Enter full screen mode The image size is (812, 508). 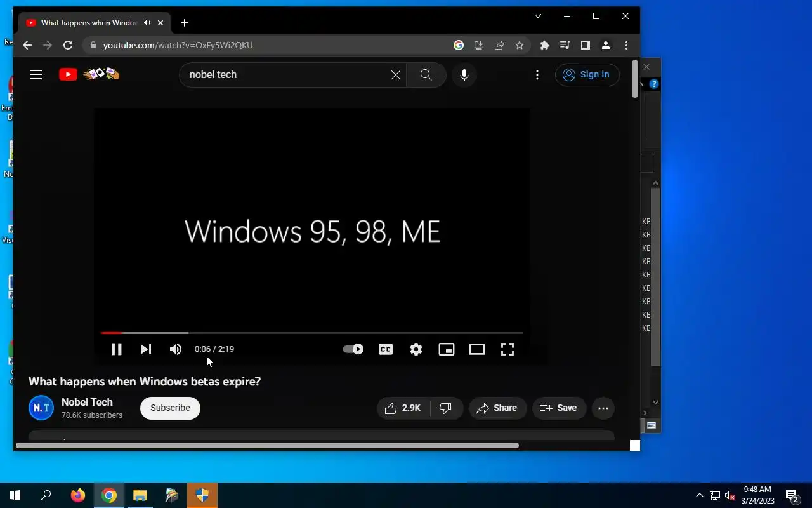pyautogui.click(x=507, y=349)
